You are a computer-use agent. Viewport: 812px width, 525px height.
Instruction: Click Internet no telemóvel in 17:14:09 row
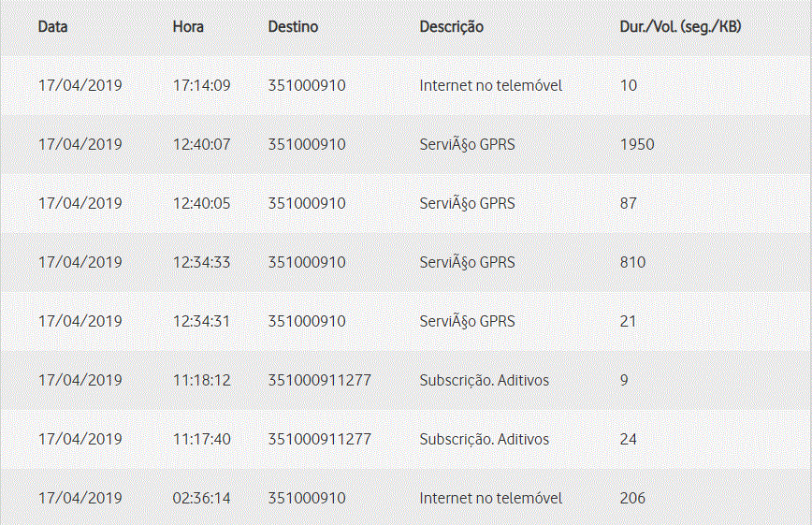tap(491, 85)
